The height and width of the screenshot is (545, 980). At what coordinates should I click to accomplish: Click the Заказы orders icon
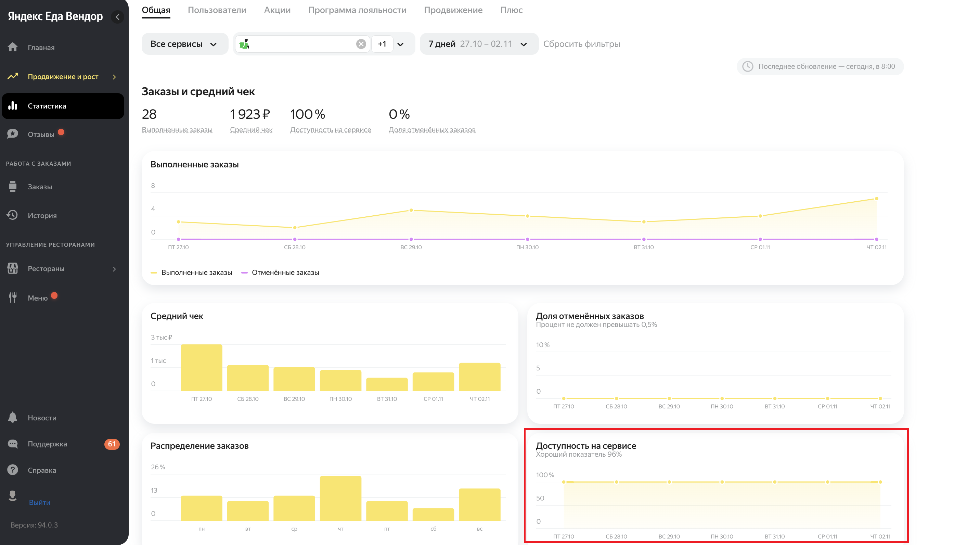13,187
